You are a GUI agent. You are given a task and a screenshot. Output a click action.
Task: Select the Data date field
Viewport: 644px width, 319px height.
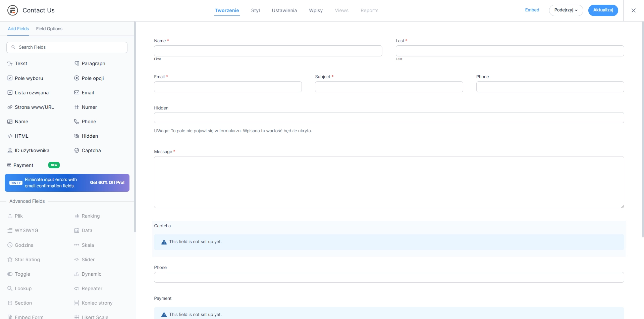[x=84, y=230]
